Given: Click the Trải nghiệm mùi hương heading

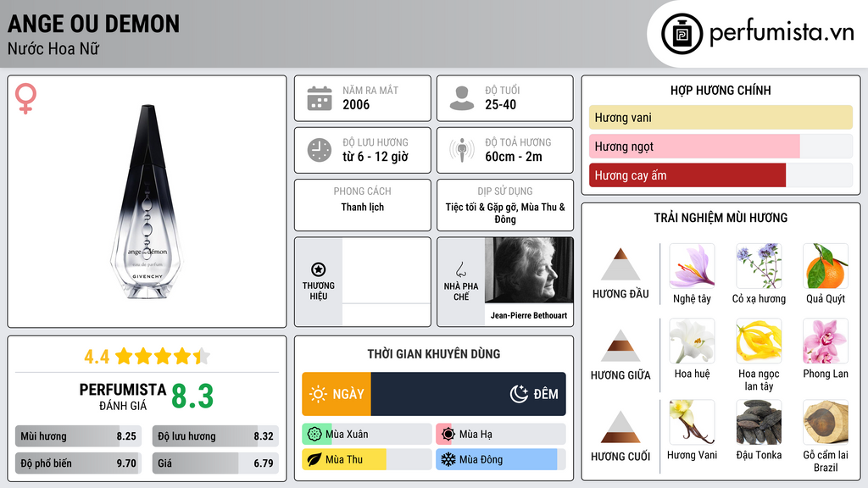Looking at the screenshot, I should (721, 218).
